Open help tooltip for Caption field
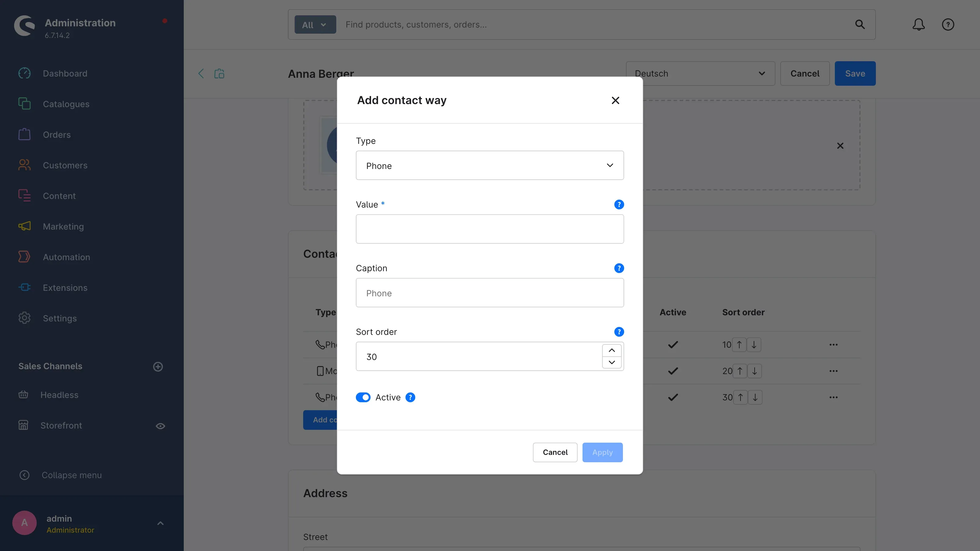980x551 pixels. click(619, 268)
